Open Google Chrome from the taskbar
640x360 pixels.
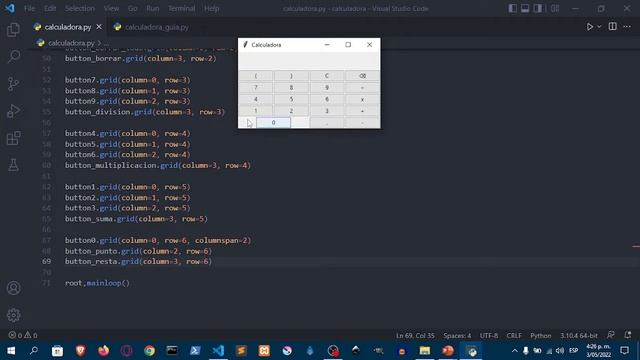click(149, 351)
